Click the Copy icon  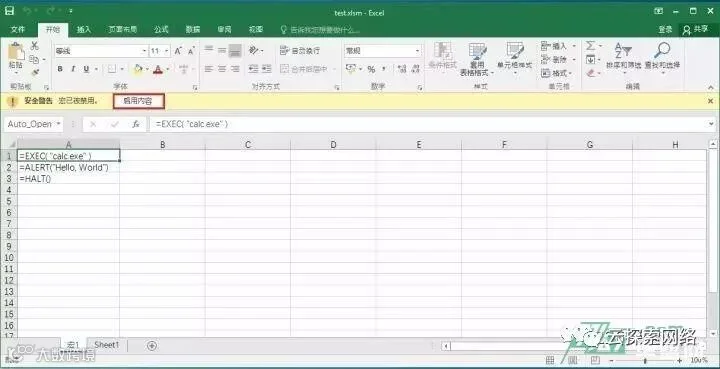[x=34, y=59]
